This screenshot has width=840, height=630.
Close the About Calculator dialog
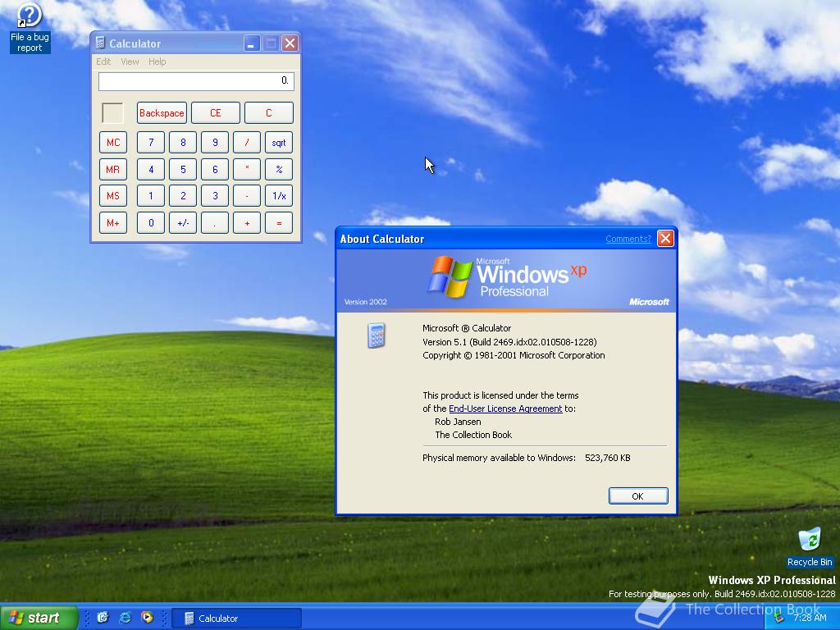[665, 239]
